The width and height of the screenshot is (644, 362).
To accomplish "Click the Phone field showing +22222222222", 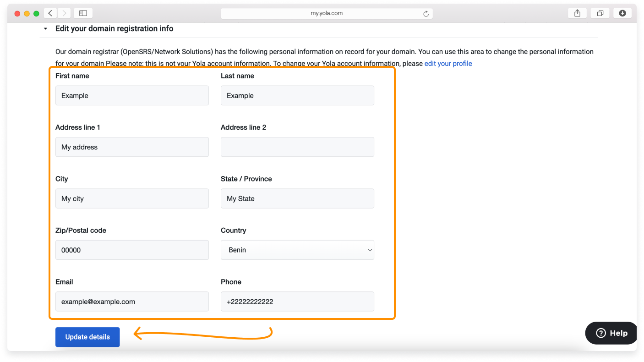I will point(297,302).
